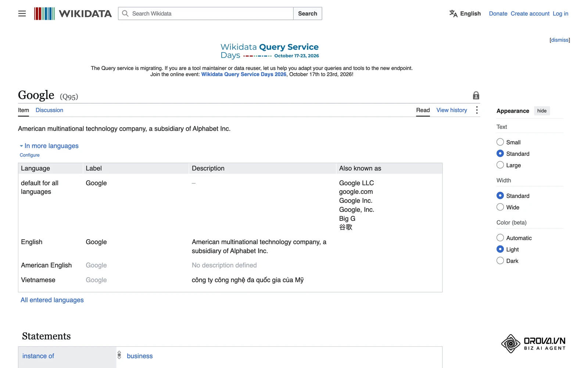Click the American English row label

click(46, 265)
